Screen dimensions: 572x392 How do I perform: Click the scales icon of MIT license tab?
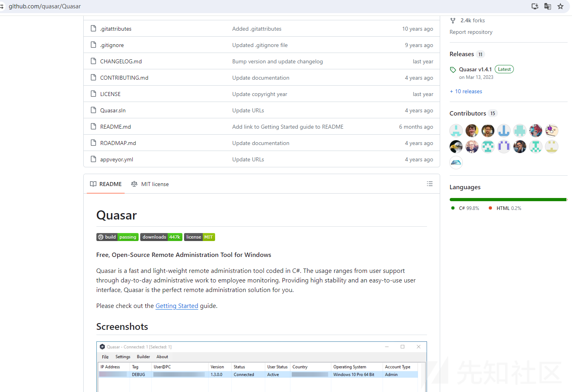pyautogui.click(x=134, y=184)
